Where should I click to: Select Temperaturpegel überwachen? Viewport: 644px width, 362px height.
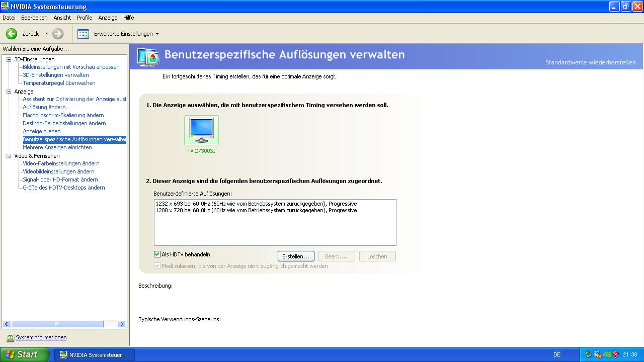tap(59, 83)
